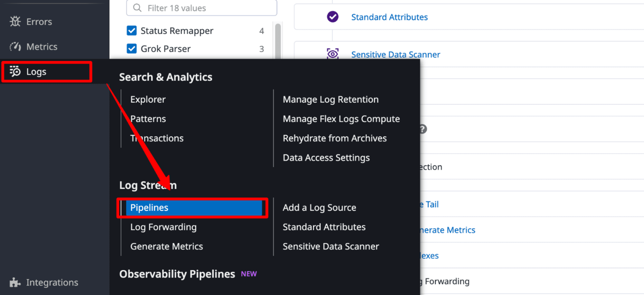Screen dimensions: 644x295
Task: Click the Log Stream heading
Action: 148,186
